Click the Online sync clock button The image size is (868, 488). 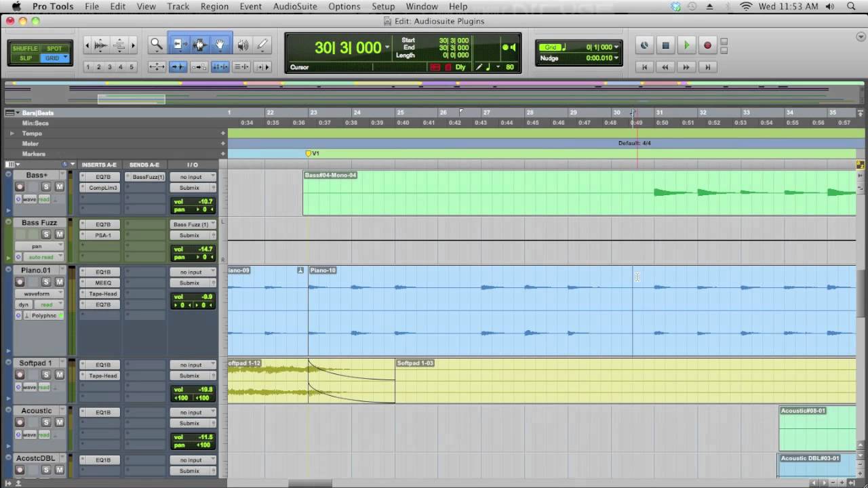coord(644,45)
